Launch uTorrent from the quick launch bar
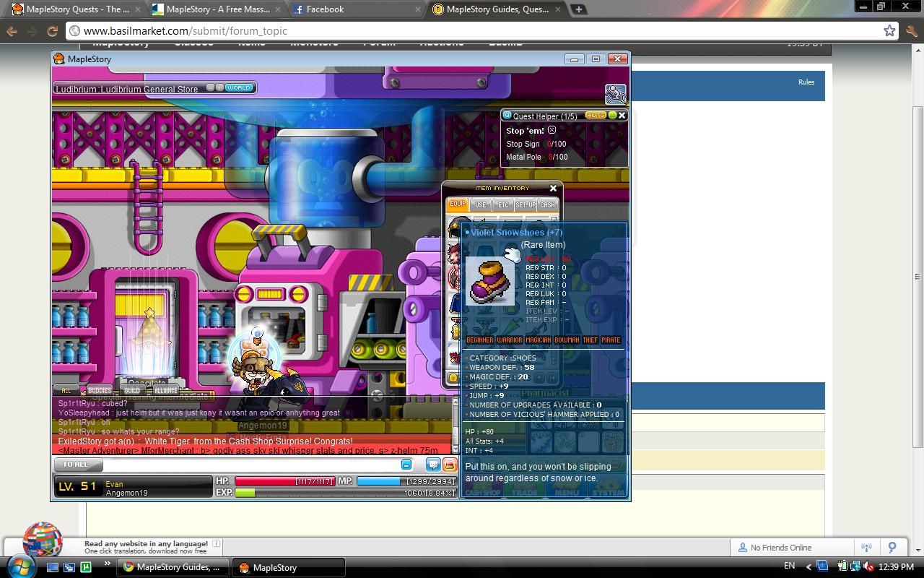The height and width of the screenshot is (578, 924). tap(86, 567)
